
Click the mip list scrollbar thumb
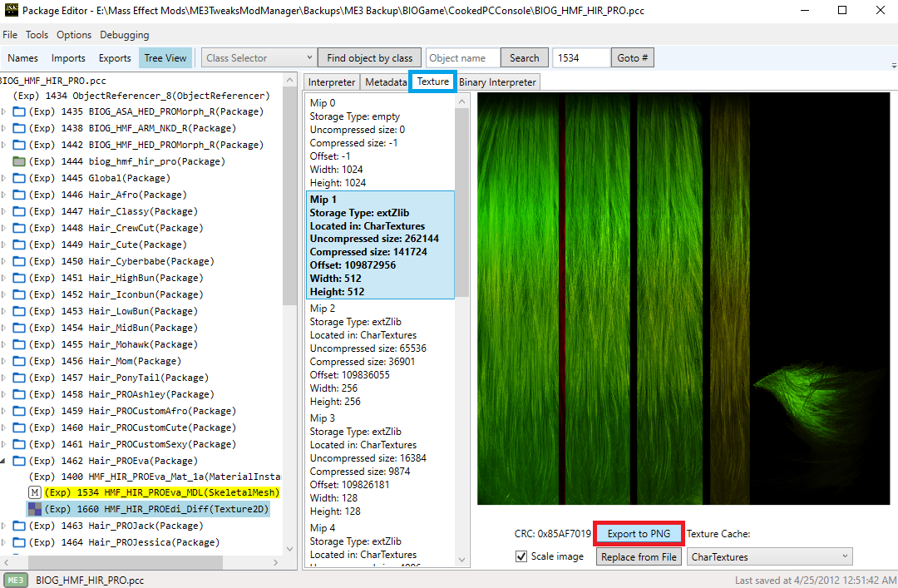pos(461,202)
